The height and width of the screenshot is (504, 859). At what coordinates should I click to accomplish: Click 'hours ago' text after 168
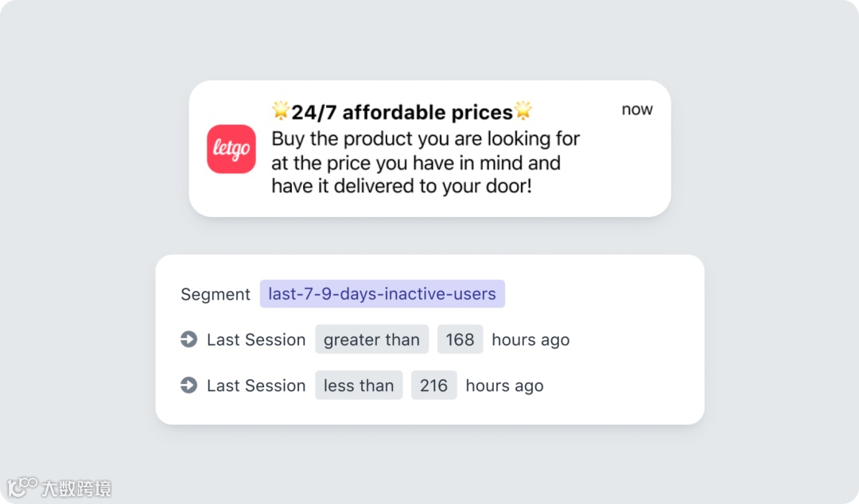[531, 339]
